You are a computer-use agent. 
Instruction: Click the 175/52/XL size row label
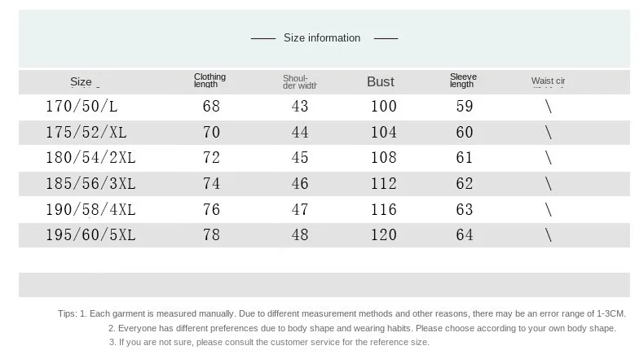(86, 133)
